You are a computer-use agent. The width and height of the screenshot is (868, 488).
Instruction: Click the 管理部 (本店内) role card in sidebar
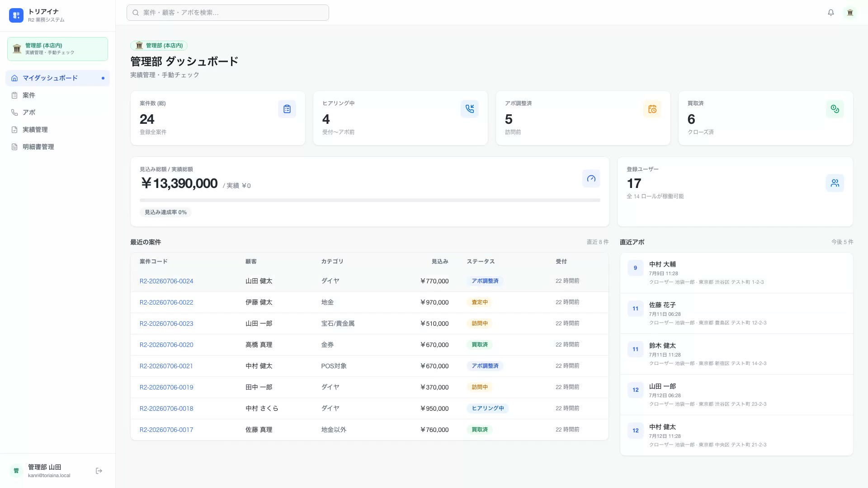tap(57, 49)
